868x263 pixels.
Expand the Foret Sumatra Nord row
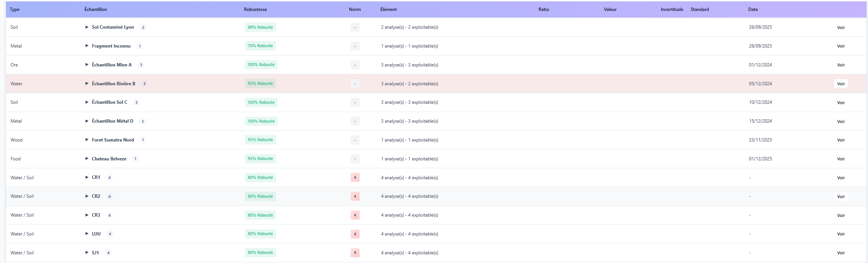(x=87, y=140)
